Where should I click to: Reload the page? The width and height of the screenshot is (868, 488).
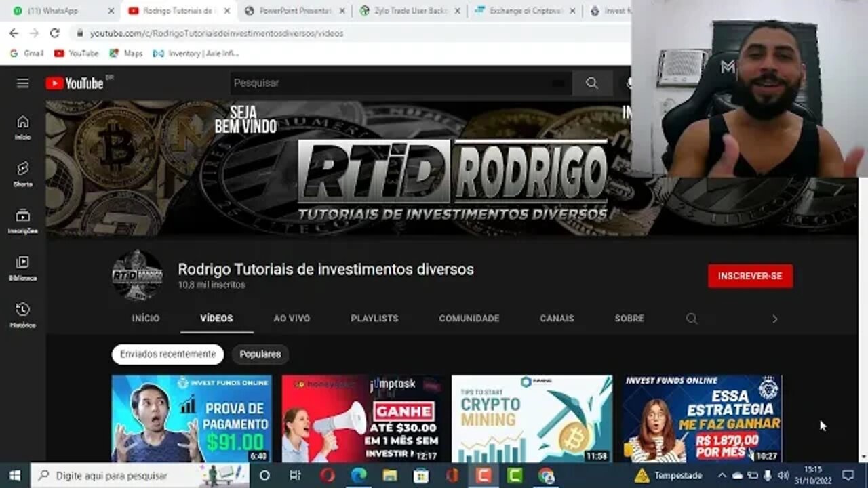pos(55,33)
